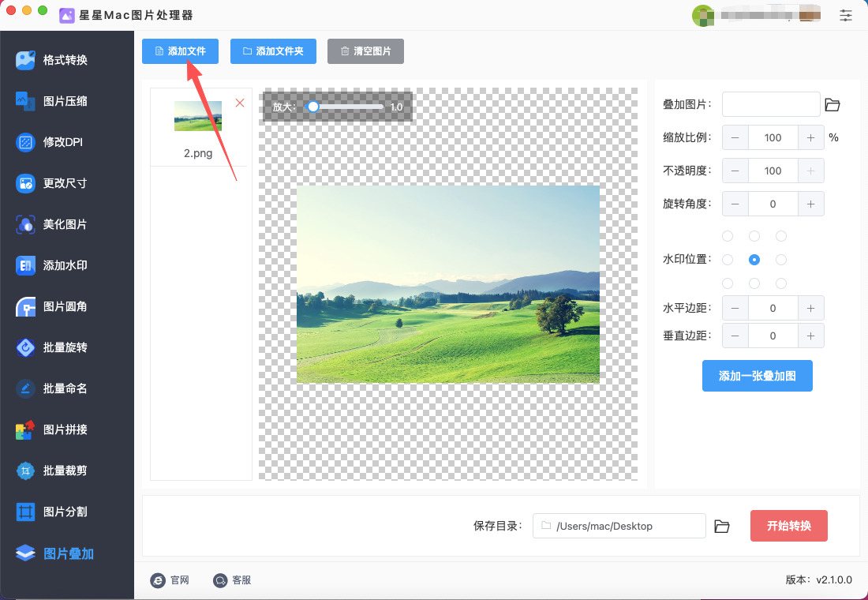Image resolution: width=868 pixels, height=600 pixels.
Task: Open the 格式转换 sidebar label
Action: (x=65, y=60)
